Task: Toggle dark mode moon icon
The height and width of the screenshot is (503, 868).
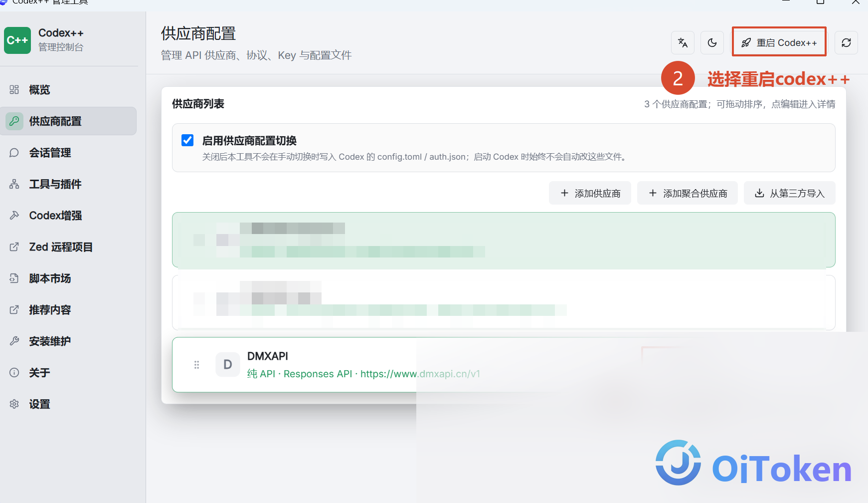Action: coord(712,43)
